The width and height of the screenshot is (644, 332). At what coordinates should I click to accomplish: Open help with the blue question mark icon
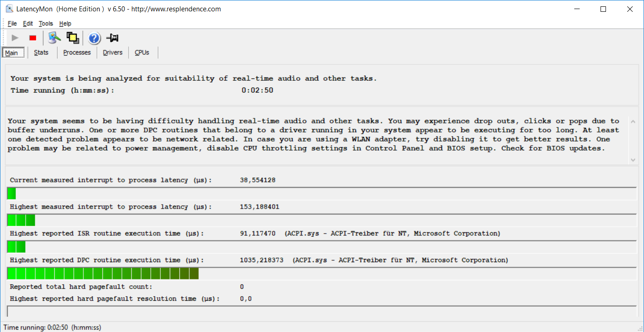(x=94, y=38)
